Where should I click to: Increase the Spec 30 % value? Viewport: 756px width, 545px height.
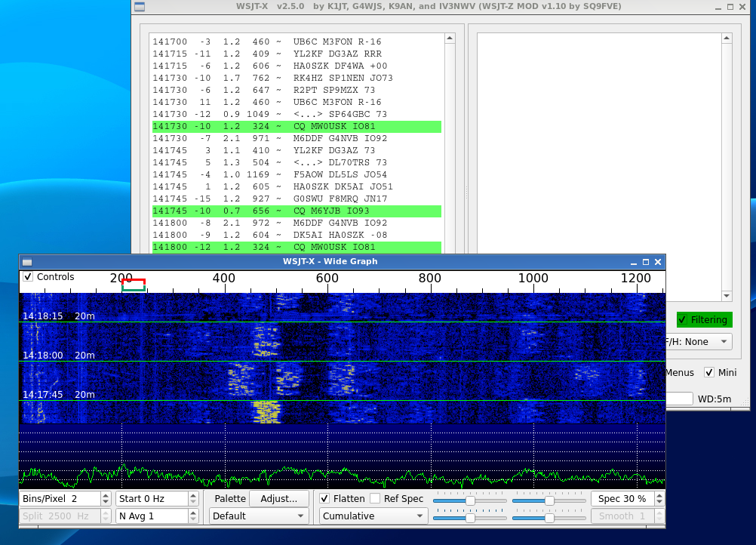pyautogui.click(x=659, y=495)
